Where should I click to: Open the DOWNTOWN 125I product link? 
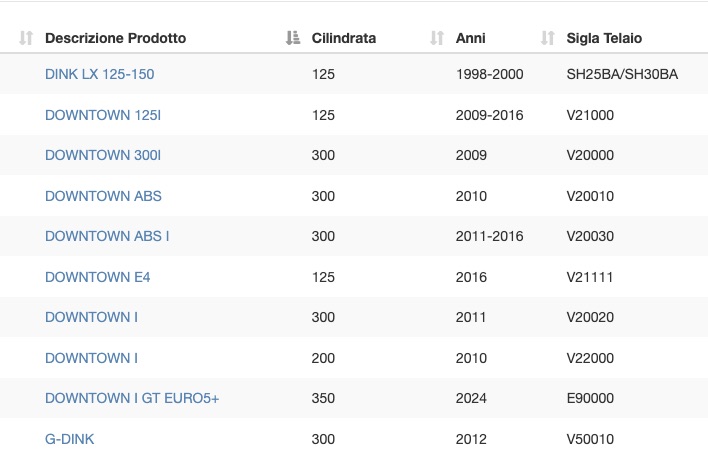103,115
